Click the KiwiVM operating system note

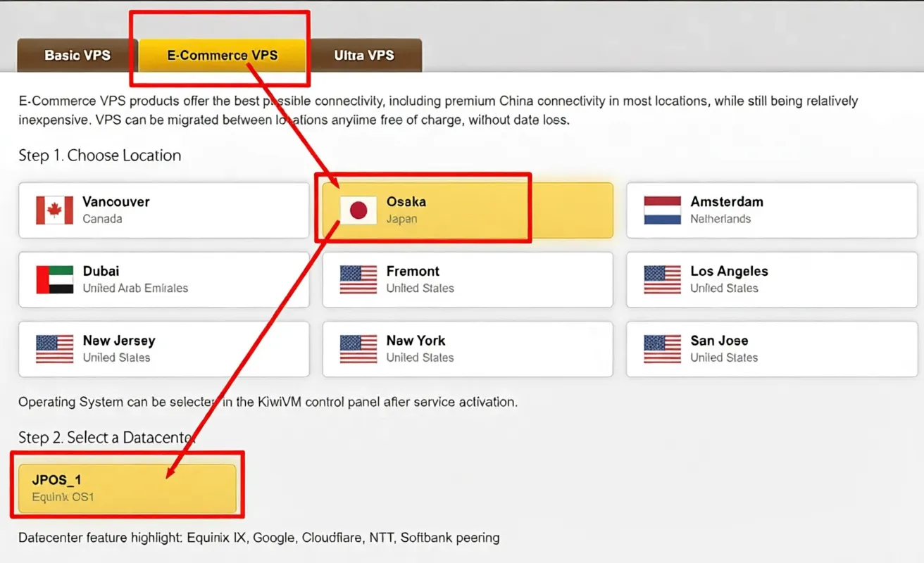point(268,403)
